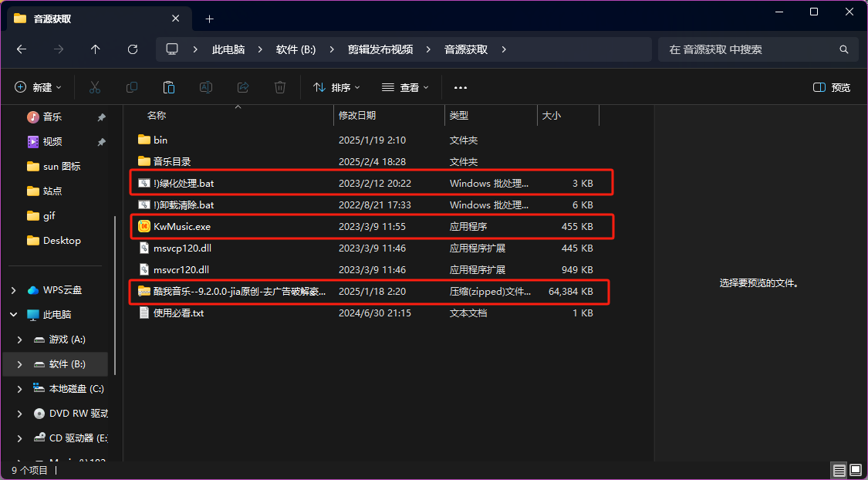The image size is (868, 480).
Task: Click the msvcp120.dll file icon
Action: pos(144,248)
